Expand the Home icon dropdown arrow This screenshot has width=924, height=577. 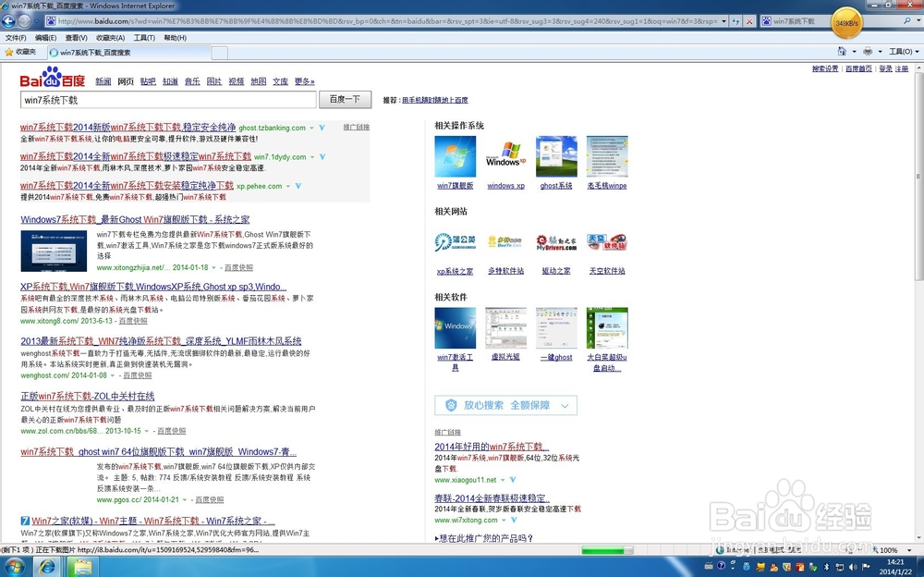854,52
